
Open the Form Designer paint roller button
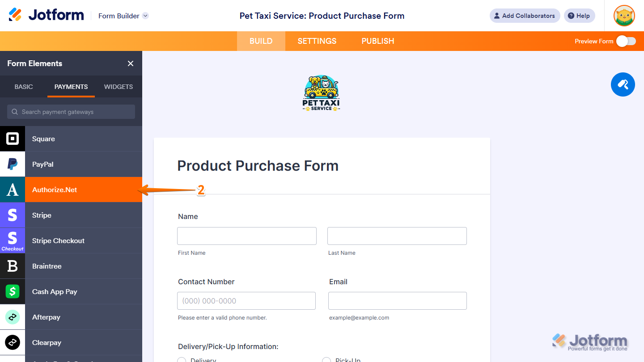point(623,84)
